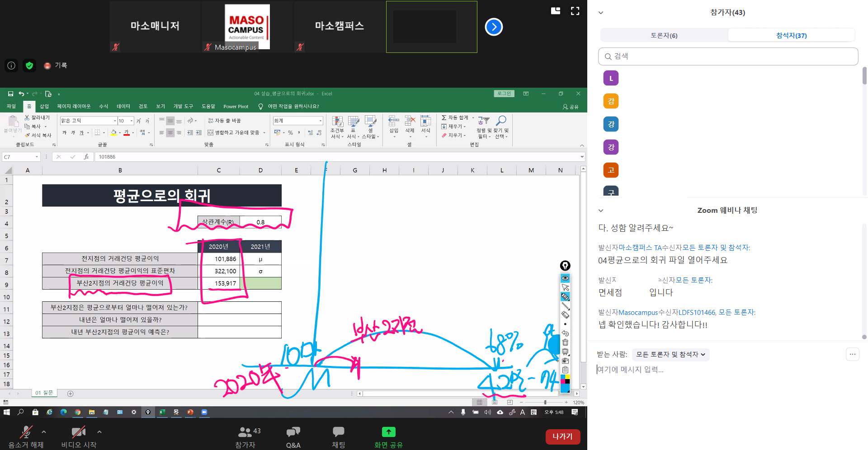The width and height of the screenshot is (868, 450).
Task: Expand audio options caret beside mute
Action: pyautogui.click(x=44, y=432)
